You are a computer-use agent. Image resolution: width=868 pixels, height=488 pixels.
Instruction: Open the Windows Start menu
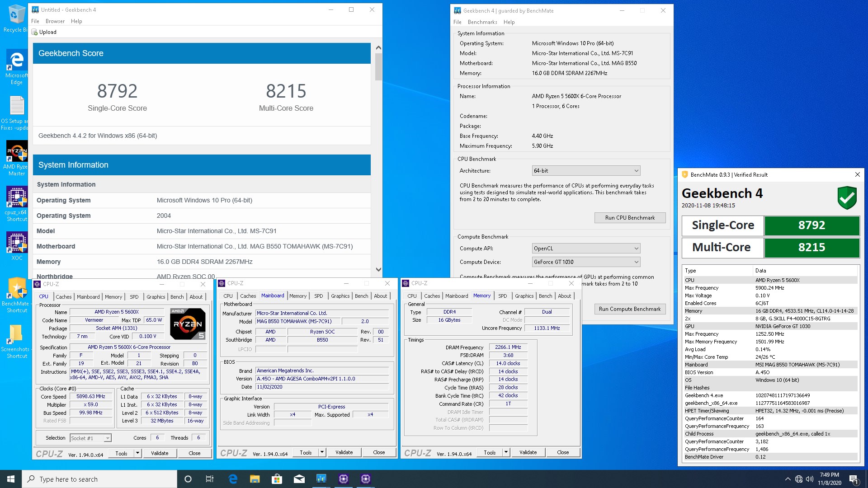tap(11, 479)
